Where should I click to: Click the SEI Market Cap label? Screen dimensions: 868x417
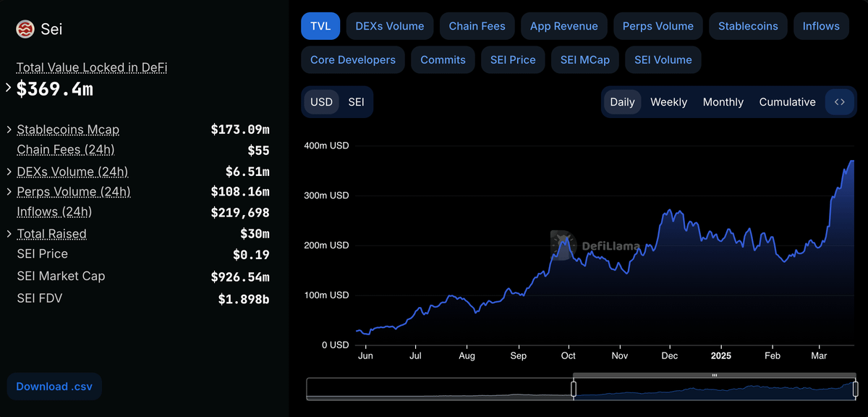(x=61, y=276)
